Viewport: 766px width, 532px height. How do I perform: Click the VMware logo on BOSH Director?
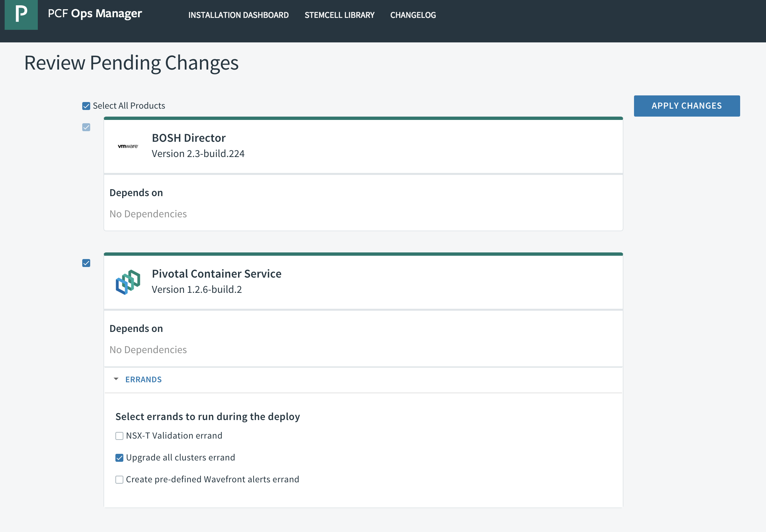pyautogui.click(x=128, y=146)
